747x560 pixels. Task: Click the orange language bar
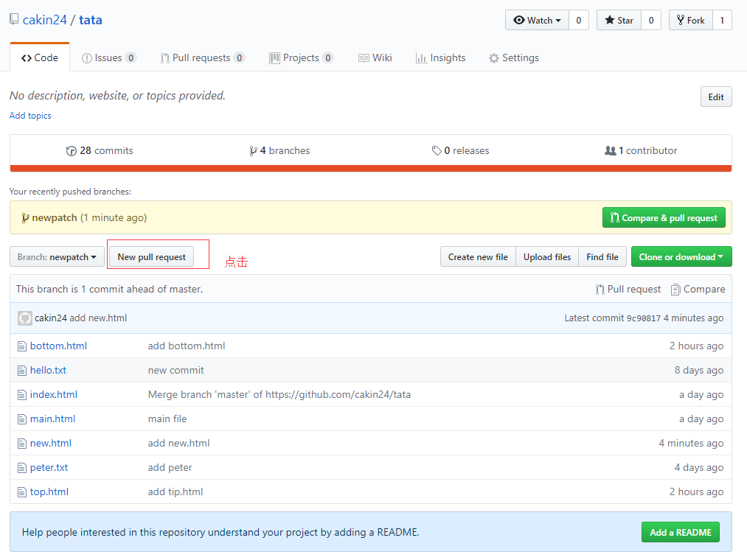pos(371,168)
